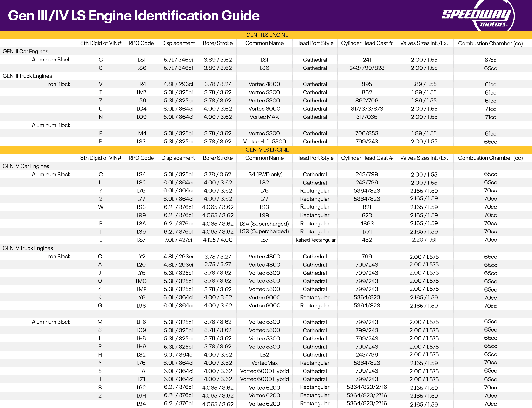Select the Vortec MAX common name entry
Screen dimensions: 532x408
264,117
